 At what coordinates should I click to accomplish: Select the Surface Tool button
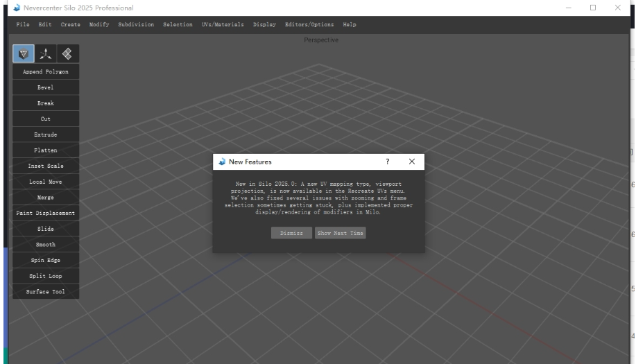[x=46, y=292]
